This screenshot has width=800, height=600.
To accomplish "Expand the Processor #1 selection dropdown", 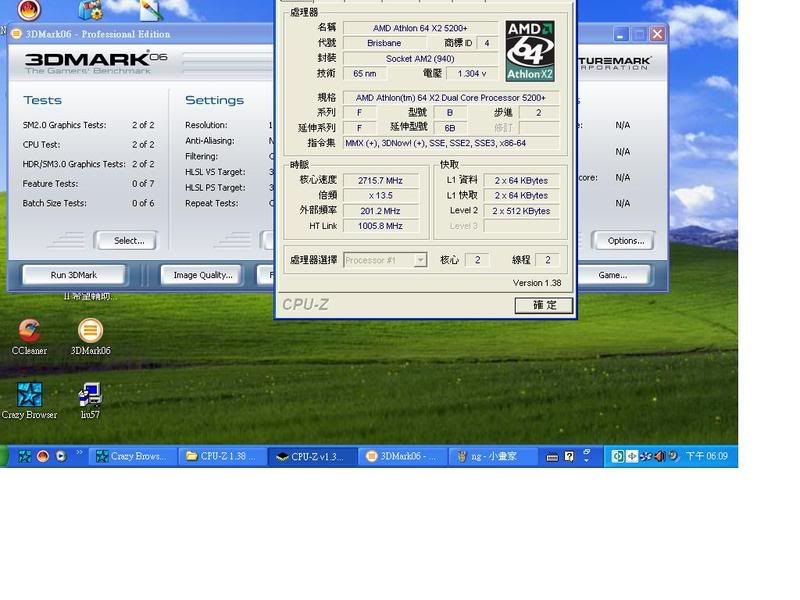I will 420,260.
